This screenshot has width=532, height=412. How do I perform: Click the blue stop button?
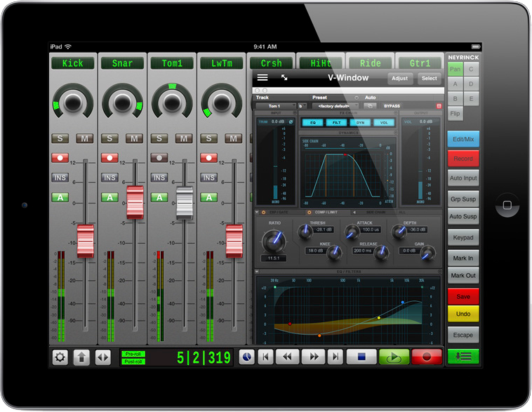[x=361, y=357]
